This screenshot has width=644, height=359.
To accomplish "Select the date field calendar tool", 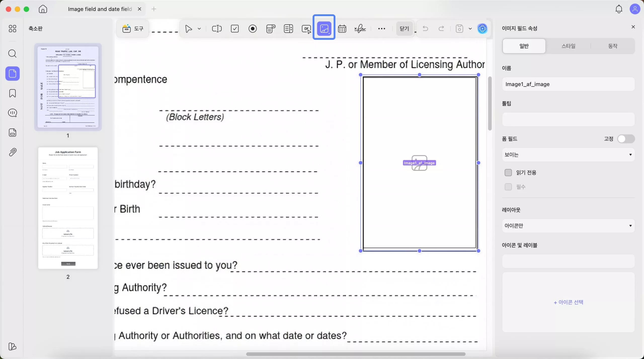I will [342, 29].
